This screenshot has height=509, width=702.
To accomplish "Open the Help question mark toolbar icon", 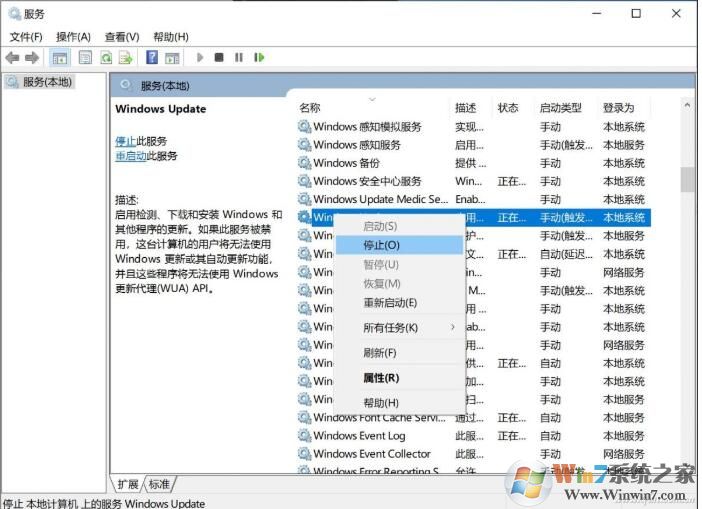I will pyautogui.click(x=152, y=57).
